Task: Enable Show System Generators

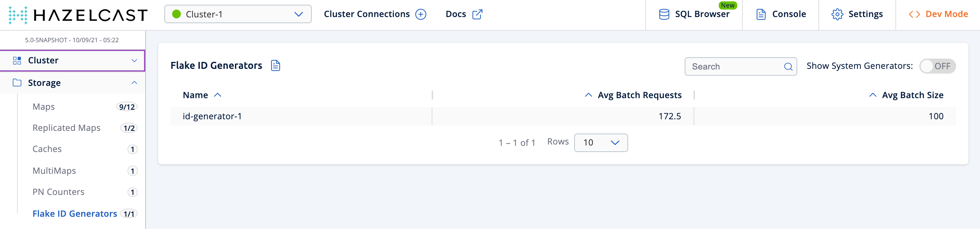Action: tap(937, 66)
